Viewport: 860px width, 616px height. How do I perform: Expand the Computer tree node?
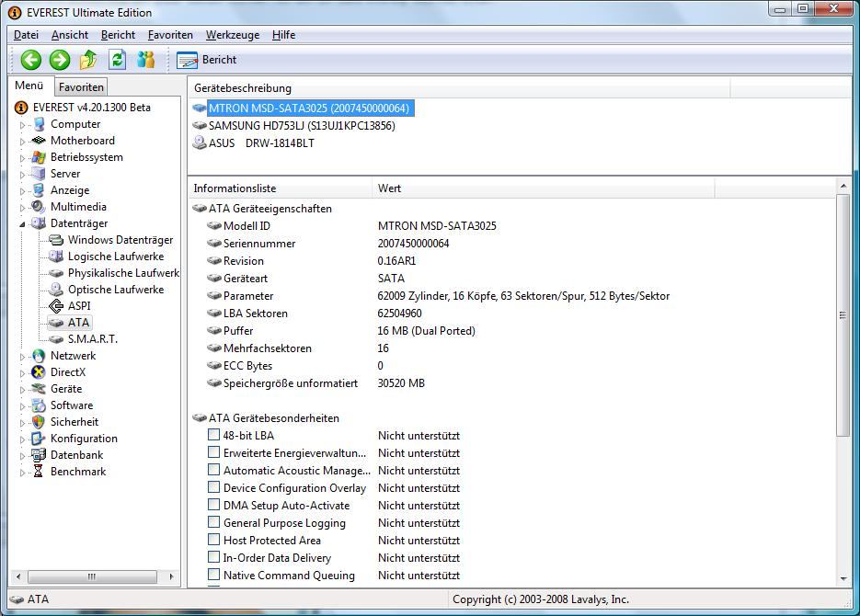[22, 125]
